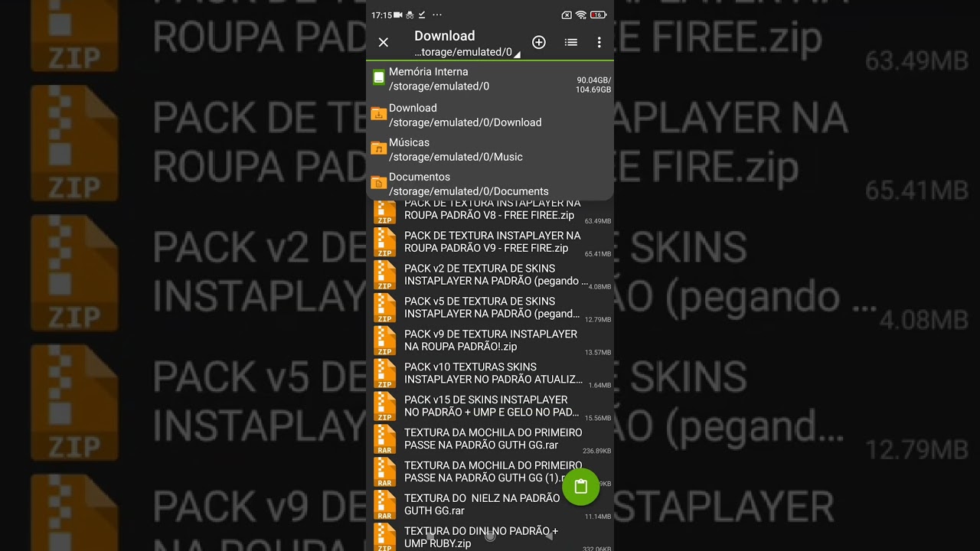Tap the Android back navigation triangle

(548, 536)
